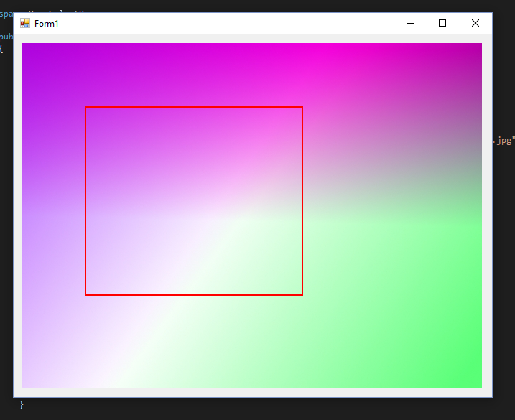Click the Form1 application icon in title bar
Screen dimensions: 515x420
(25, 23)
